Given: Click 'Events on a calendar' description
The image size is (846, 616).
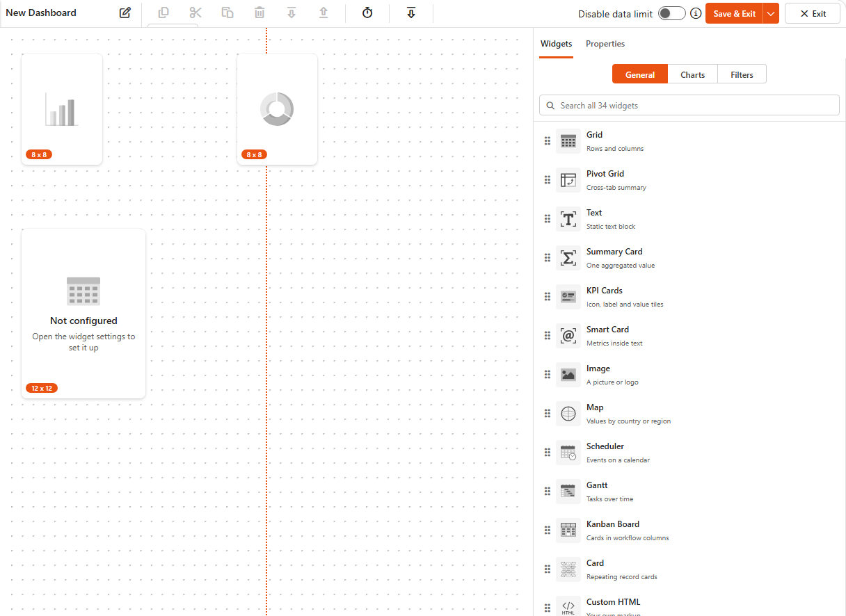Looking at the screenshot, I should tap(618, 460).
